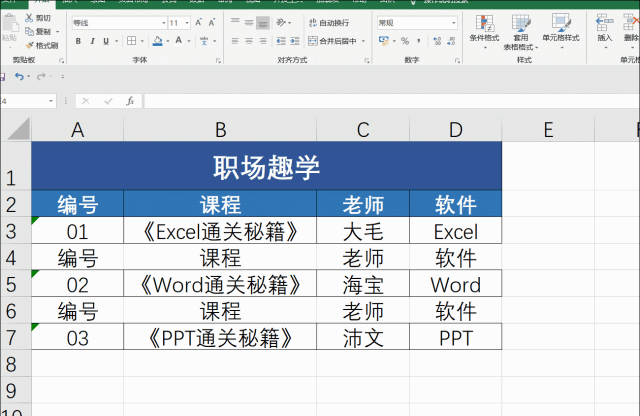Apply Percent Style with the % icon
640x416 pixels.
(x=405, y=41)
